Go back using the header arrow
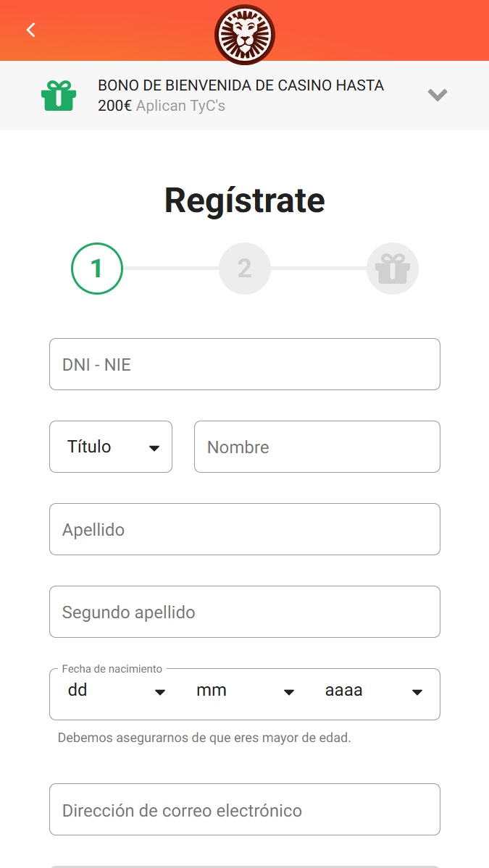The height and width of the screenshot is (868, 489). pyautogui.click(x=31, y=30)
